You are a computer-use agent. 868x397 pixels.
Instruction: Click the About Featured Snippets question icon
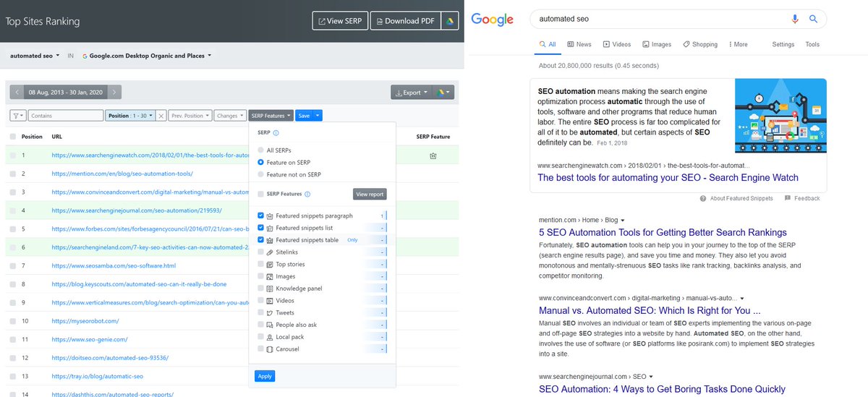703,198
